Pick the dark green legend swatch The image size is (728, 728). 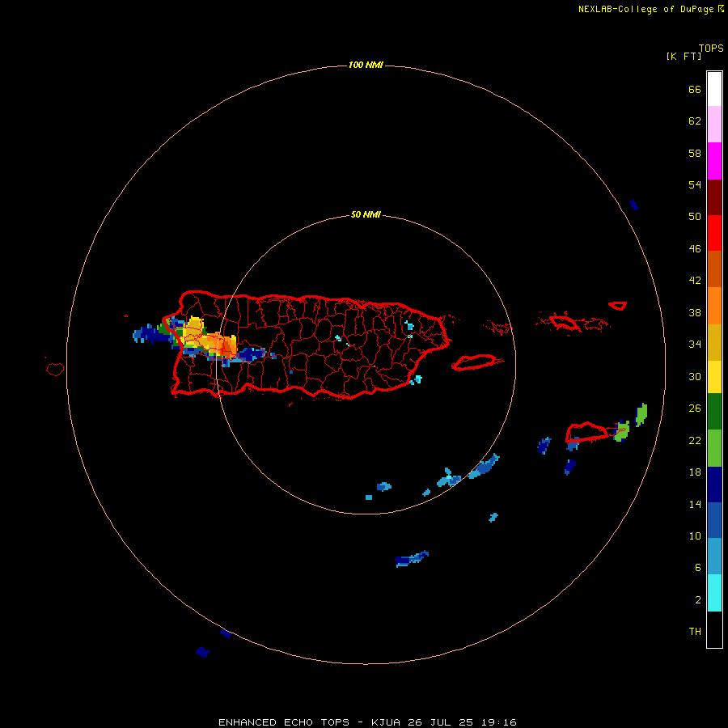[x=714, y=412]
